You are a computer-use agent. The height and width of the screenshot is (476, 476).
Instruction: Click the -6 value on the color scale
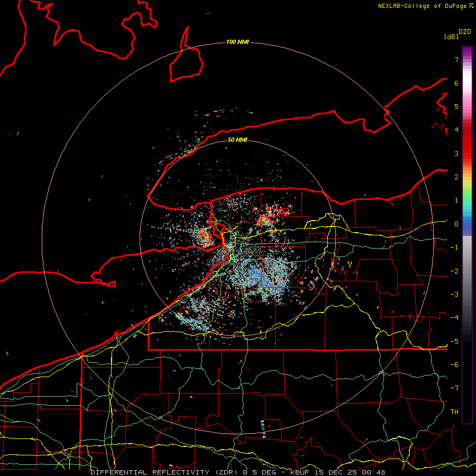coord(454,365)
